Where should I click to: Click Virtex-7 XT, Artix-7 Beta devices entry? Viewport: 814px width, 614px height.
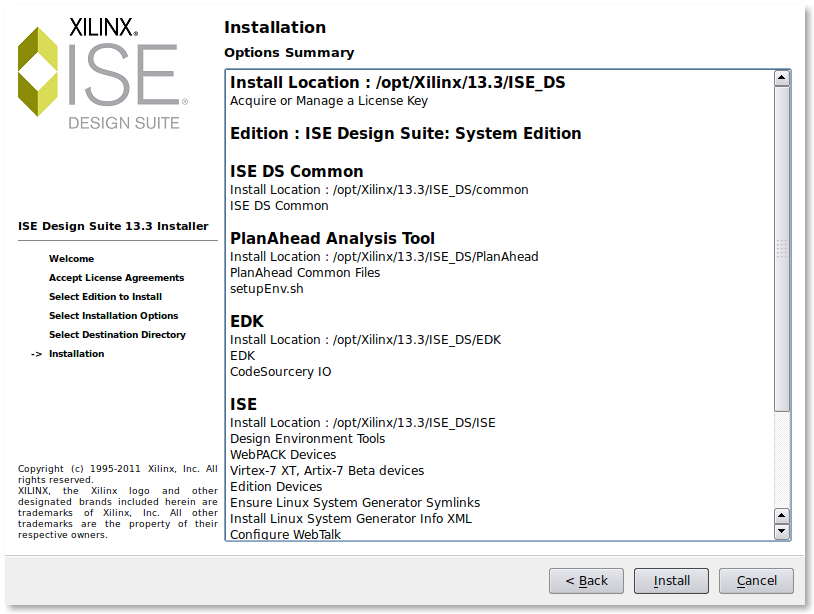pos(327,471)
